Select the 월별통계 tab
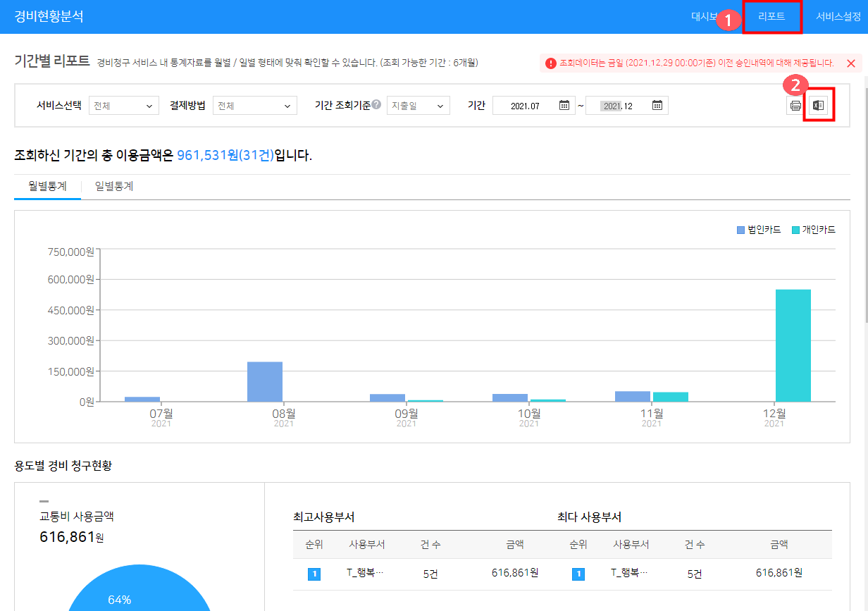The image size is (868, 611). click(47, 187)
